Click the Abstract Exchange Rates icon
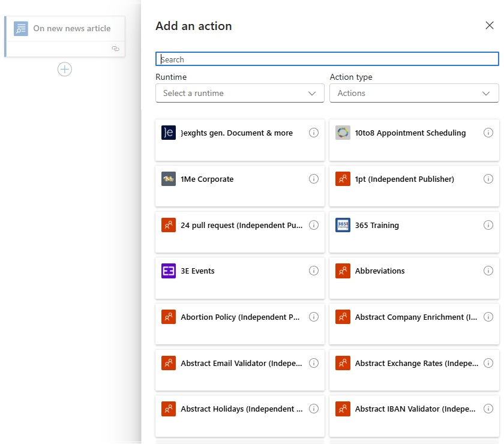The width and height of the screenshot is (504, 444). (343, 363)
